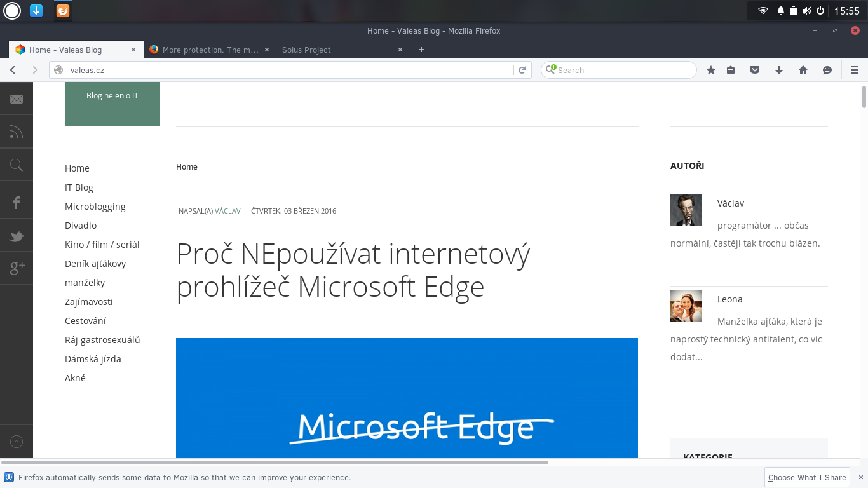Switch to Solus Project tab

[x=342, y=50]
